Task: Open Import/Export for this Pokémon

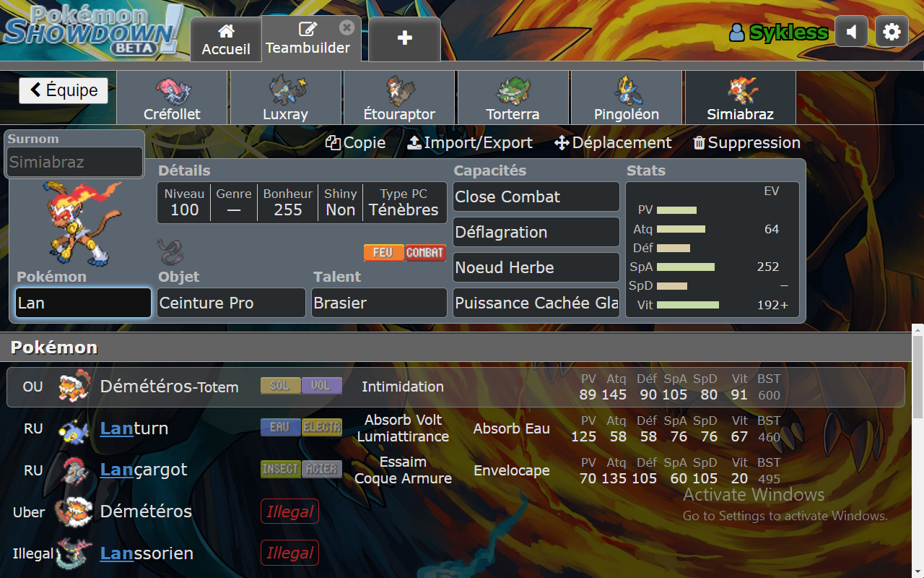Action: (470, 143)
